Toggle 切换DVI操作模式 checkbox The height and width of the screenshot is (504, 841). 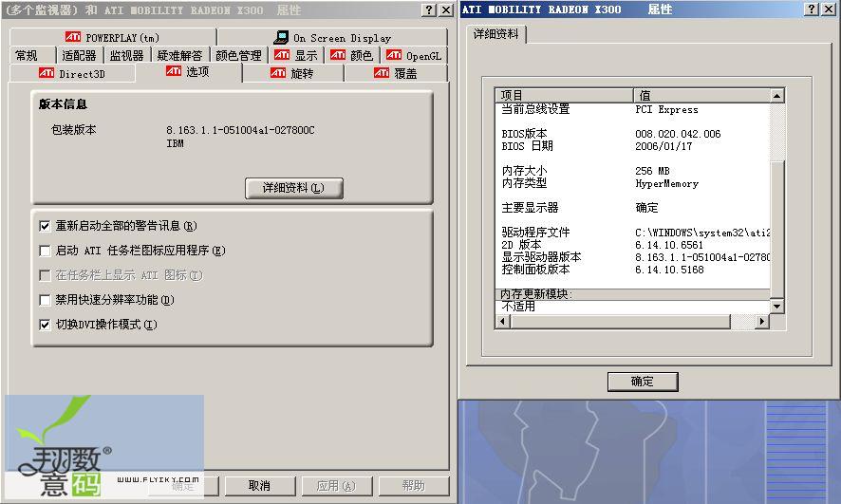45,325
